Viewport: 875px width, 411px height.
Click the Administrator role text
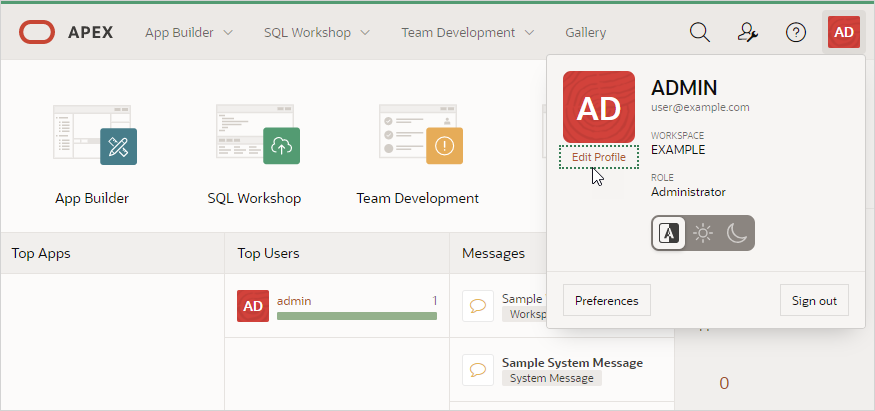[688, 192]
